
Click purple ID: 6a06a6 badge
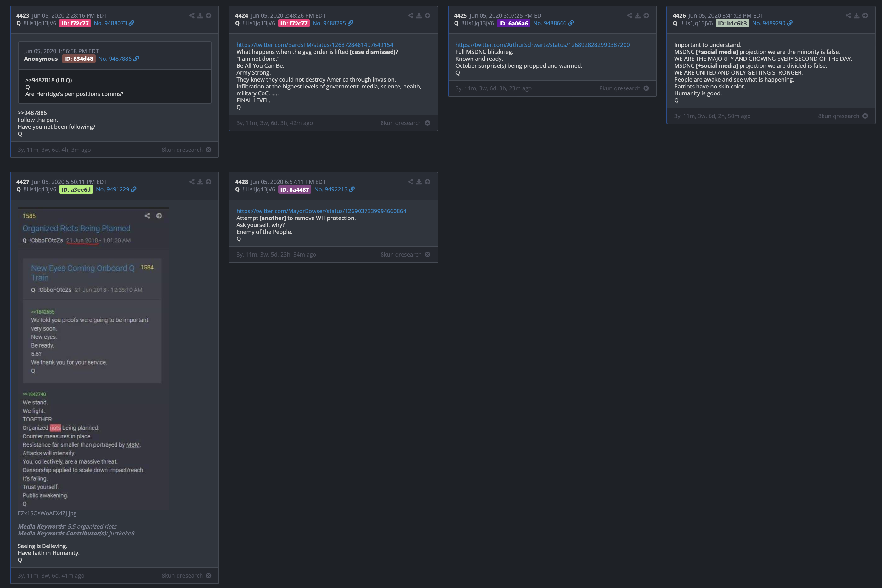click(513, 23)
